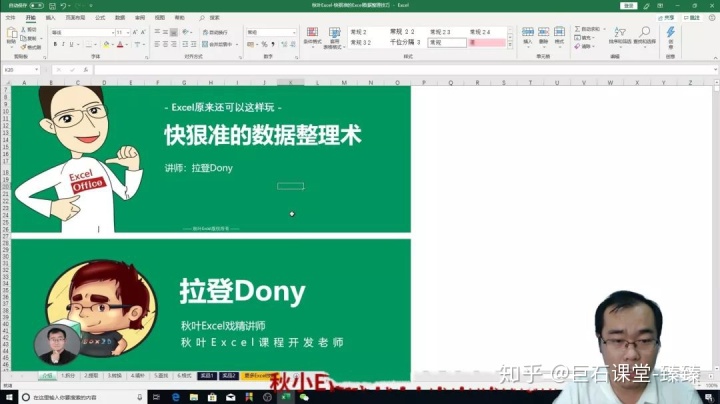Click the Save icon in the quick access toolbar
720x404 pixels.
pos(52,6)
